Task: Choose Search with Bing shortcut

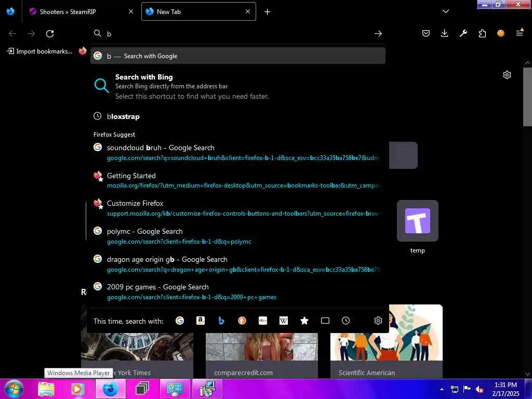Action: (238, 87)
